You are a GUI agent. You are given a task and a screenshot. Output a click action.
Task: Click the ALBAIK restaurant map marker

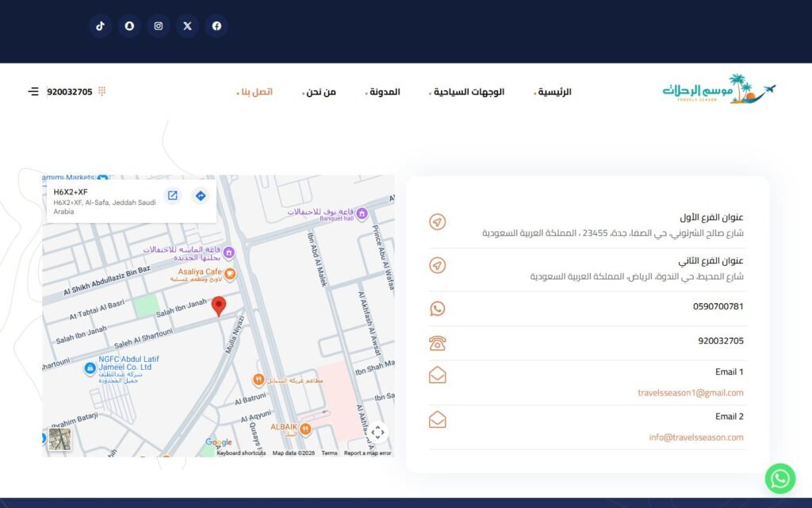[x=305, y=428]
